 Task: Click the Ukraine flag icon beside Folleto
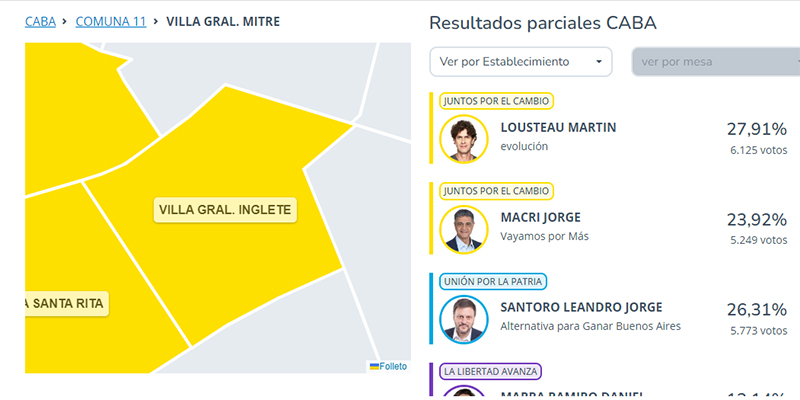(x=374, y=366)
